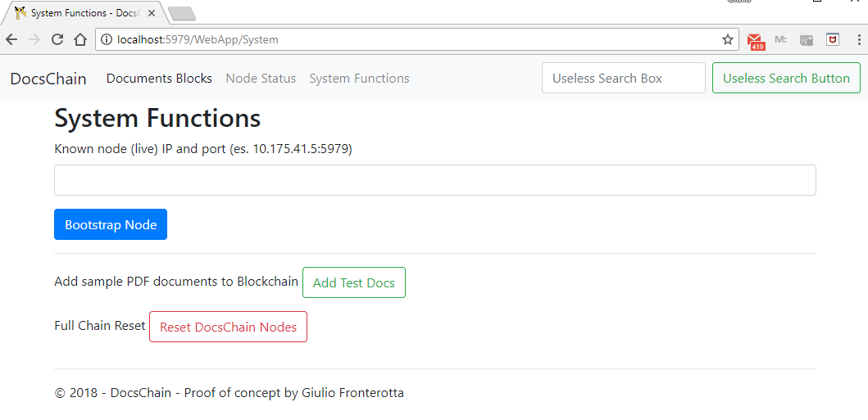
Task: Select System Functions in the navbar
Action: click(359, 79)
